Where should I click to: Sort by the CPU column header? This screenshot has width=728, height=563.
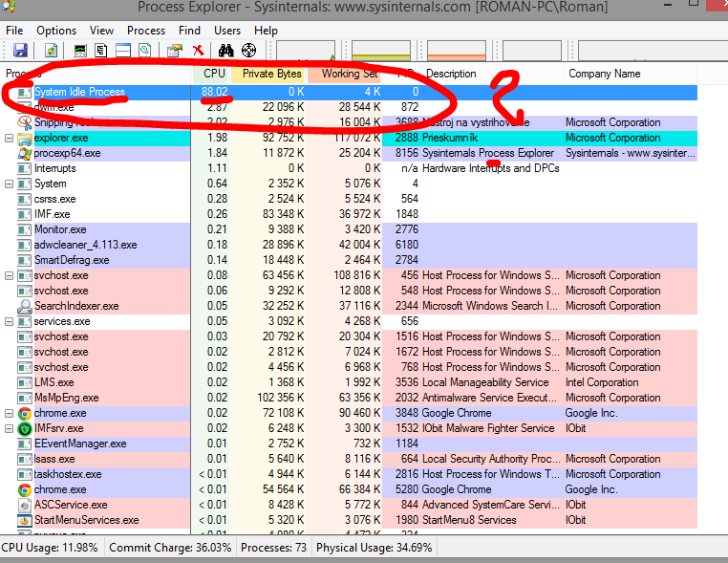pos(213,74)
